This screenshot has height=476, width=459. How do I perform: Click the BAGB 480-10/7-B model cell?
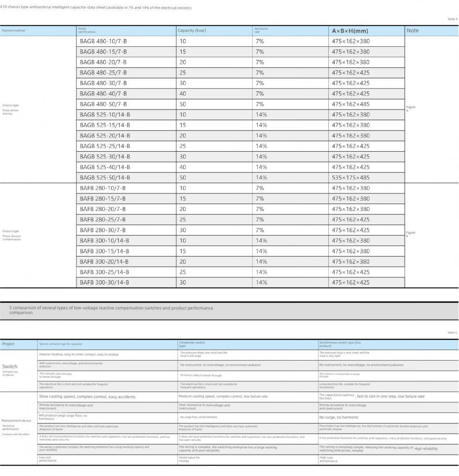103,41
